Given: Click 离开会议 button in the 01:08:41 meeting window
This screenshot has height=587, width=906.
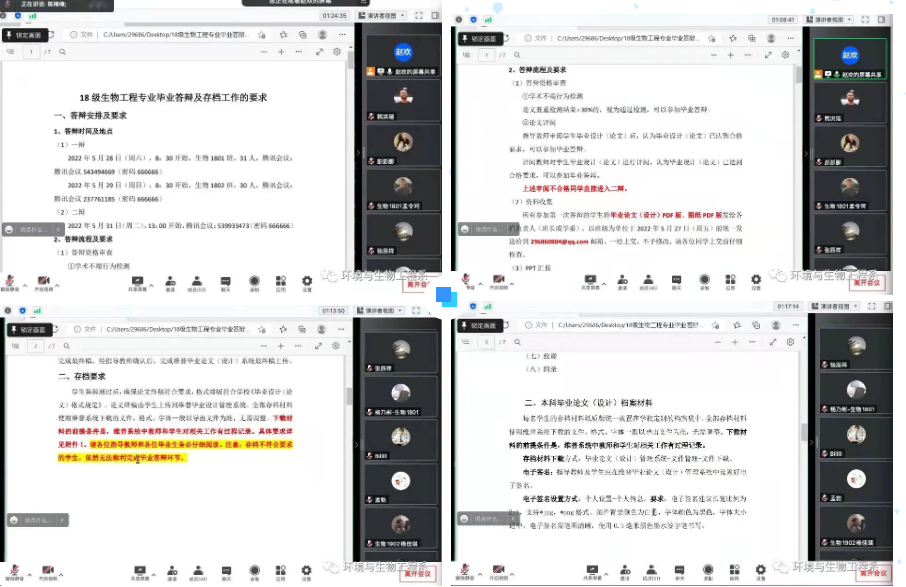Looking at the screenshot, I should [x=869, y=283].
